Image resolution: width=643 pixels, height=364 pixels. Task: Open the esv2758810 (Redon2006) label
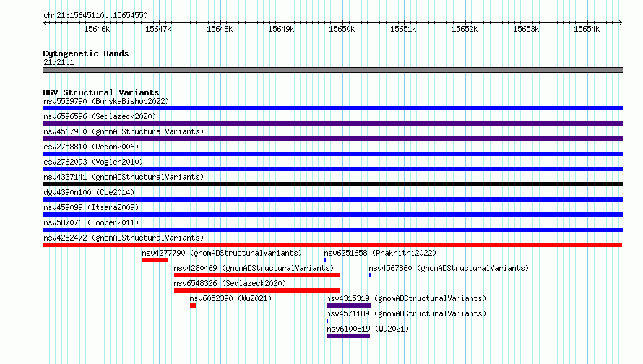click(x=91, y=147)
